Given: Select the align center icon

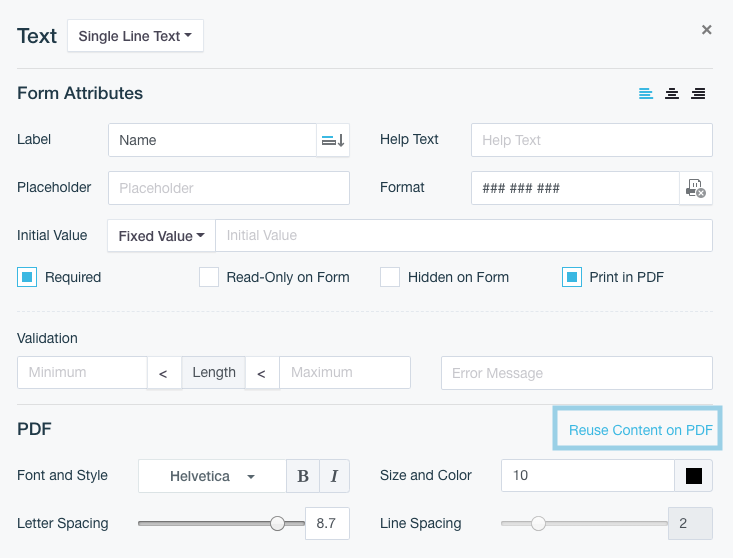Looking at the screenshot, I should click(672, 94).
